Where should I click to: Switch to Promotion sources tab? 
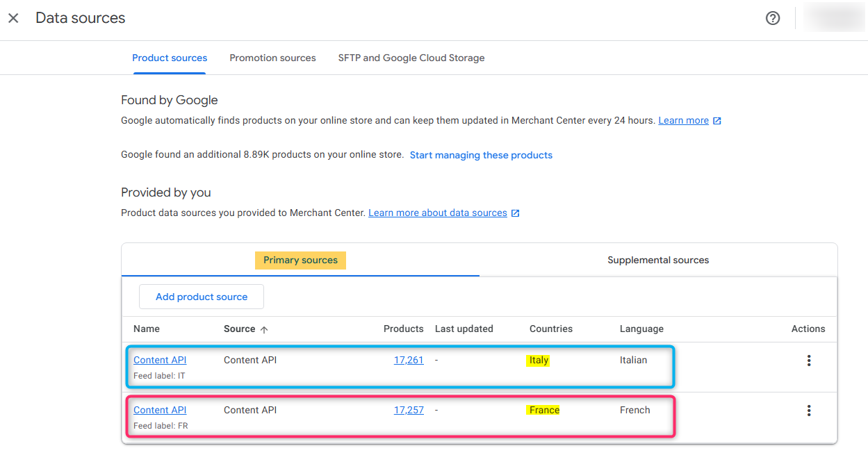click(272, 58)
